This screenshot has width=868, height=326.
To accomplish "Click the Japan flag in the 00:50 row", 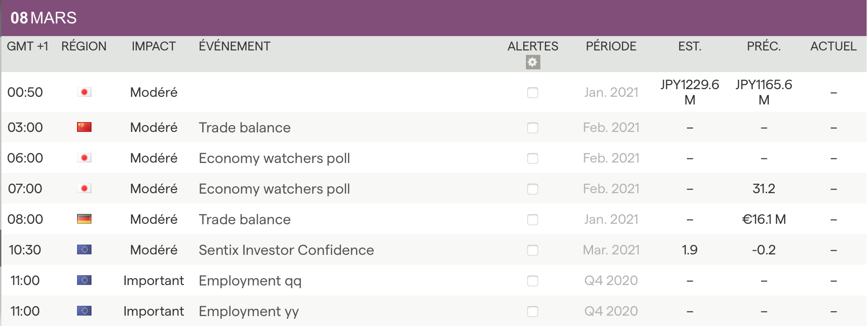I will point(84,92).
